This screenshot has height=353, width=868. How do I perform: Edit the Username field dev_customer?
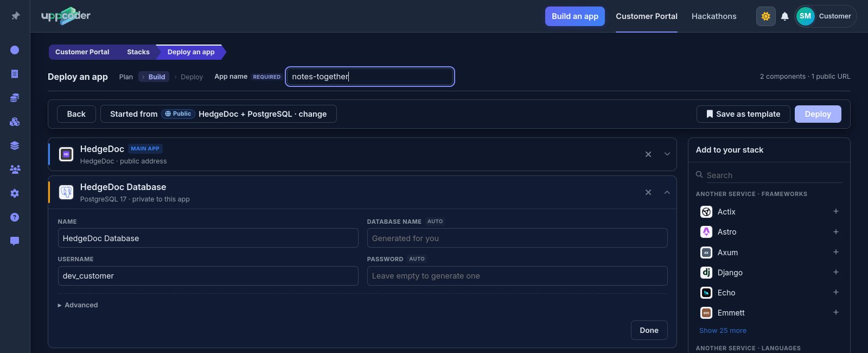208,276
